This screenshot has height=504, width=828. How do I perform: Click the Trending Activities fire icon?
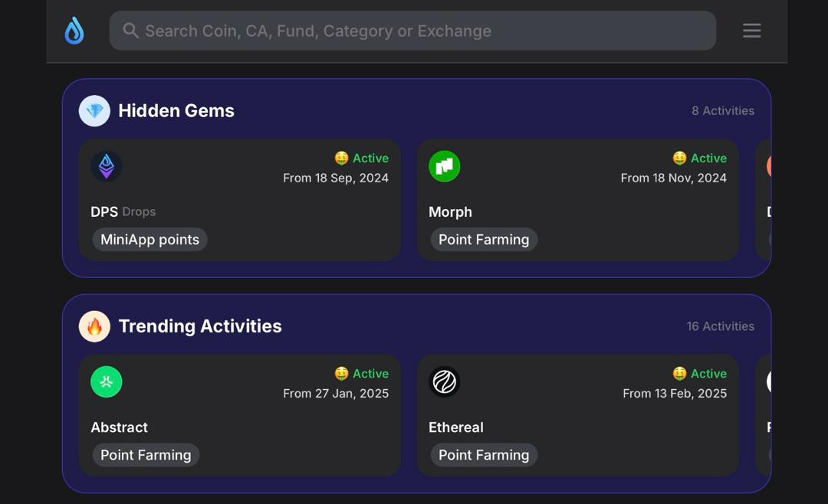tap(94, 326)
